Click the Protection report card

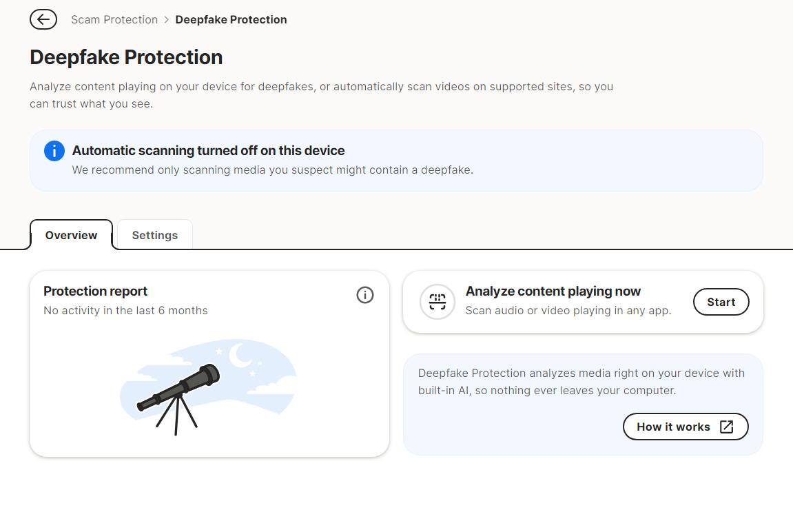[209, 364]
